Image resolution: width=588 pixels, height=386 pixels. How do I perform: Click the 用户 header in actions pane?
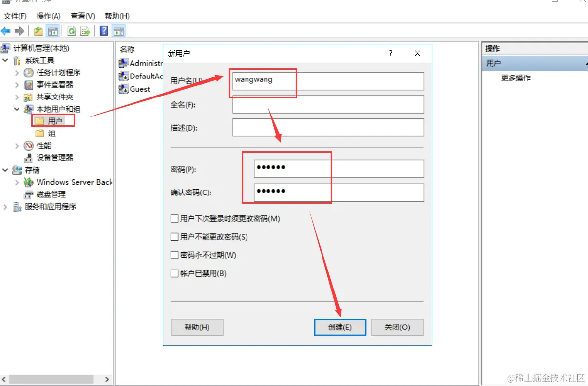[x=535, y=63]
